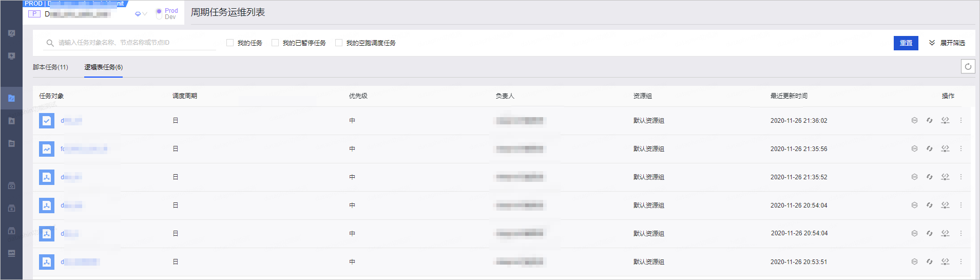Click the rerun arrows icon in the 21:35:52 row
This screenshot has height=280, width=980.
click(x=929, y=177)
